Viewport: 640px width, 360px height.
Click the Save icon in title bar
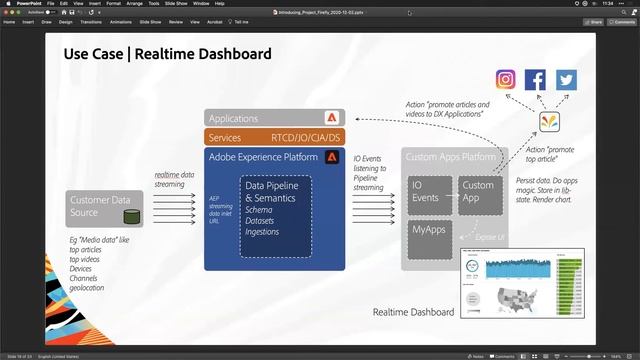click(72, 12)
